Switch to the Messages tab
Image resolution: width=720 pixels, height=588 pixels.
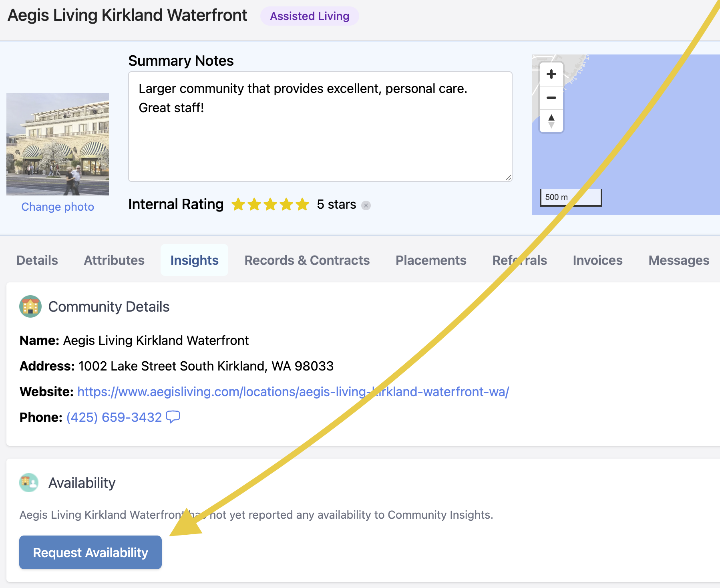point(679,260)
